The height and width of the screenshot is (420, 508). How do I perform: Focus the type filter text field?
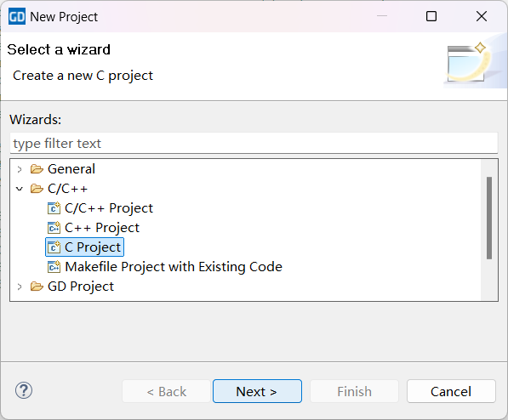(x=254, y=143)
